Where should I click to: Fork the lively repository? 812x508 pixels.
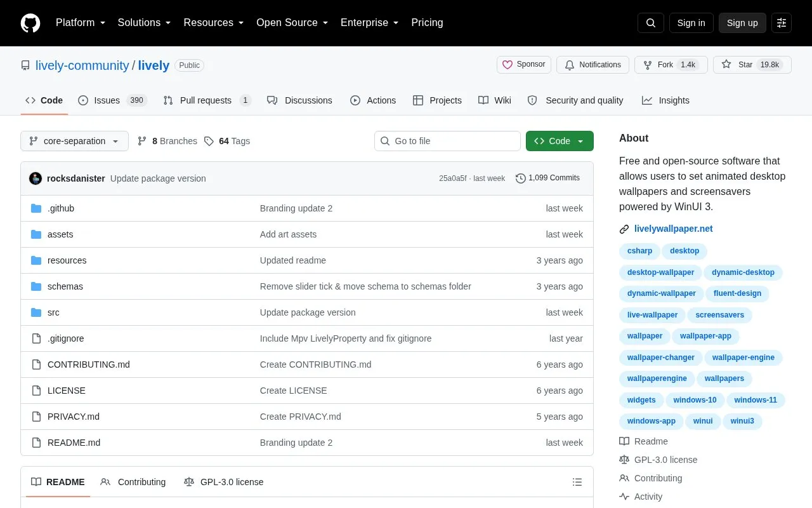click(x=671, y=65)
